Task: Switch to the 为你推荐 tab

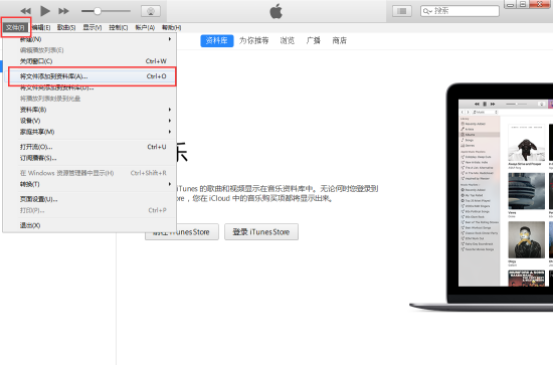Action: point(254,41)
